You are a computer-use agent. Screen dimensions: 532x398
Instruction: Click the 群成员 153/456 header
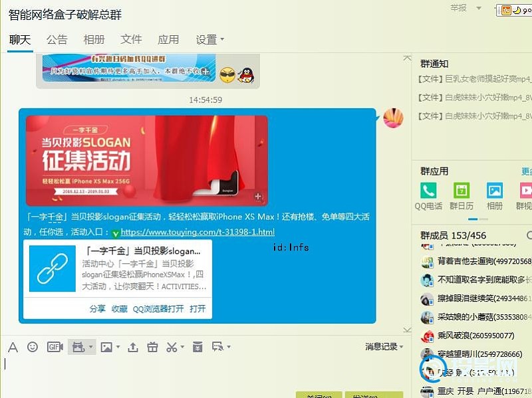454,235
